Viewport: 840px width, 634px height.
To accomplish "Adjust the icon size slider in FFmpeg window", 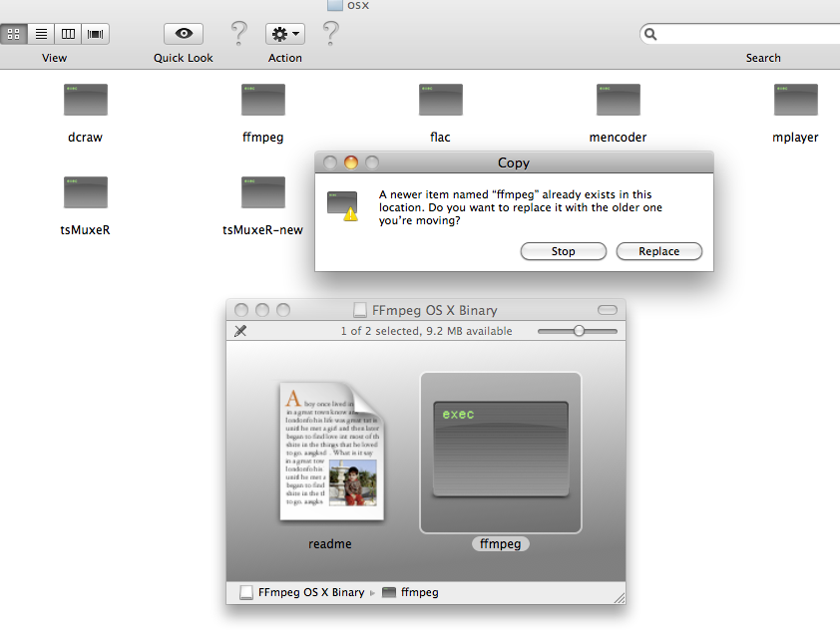I will click(579, 331).
